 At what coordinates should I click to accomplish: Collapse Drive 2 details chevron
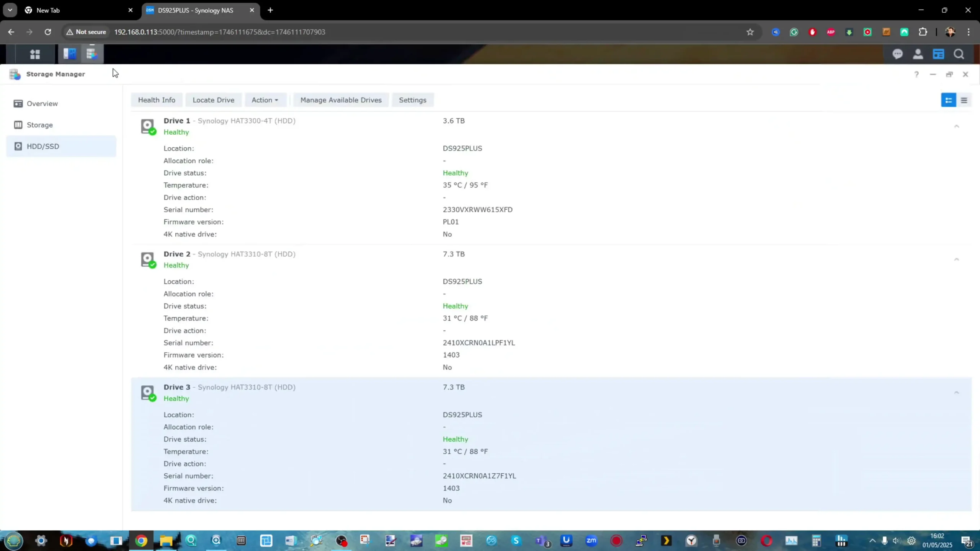pyautogui.click(x=956, y=259)
